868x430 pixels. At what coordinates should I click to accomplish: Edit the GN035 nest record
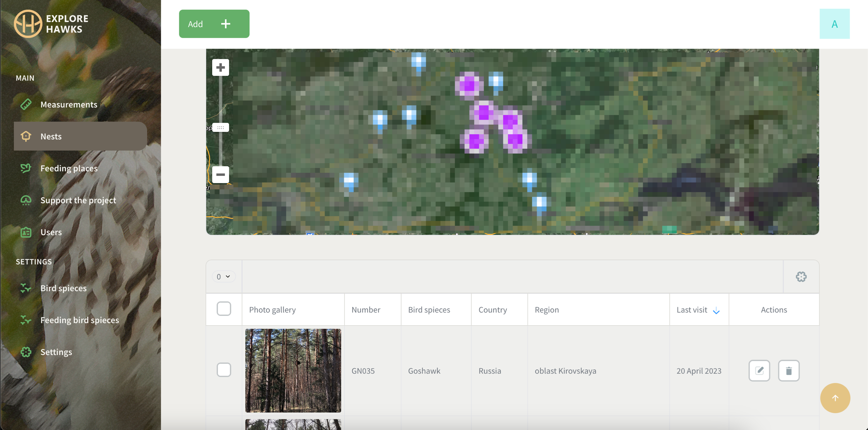point(759,370)
